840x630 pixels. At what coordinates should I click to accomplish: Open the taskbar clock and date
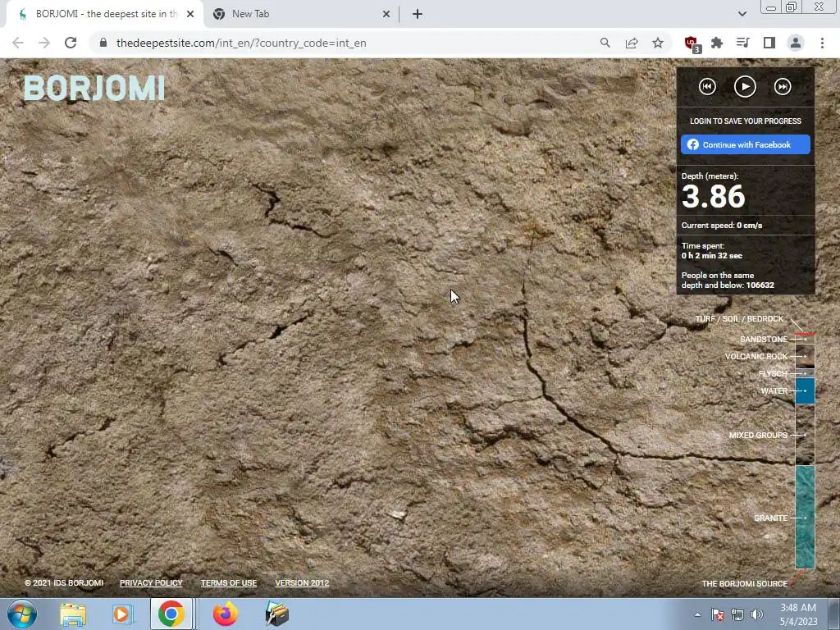[798, 614]
